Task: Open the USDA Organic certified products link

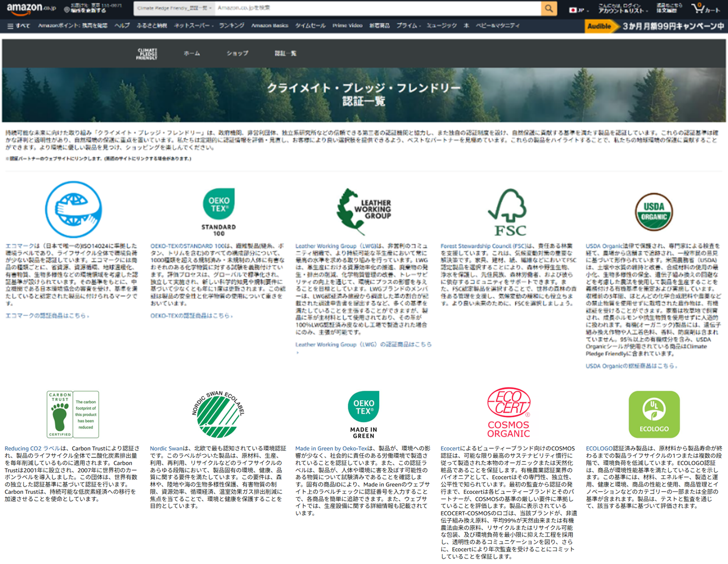Action: (x=631, y=366)
